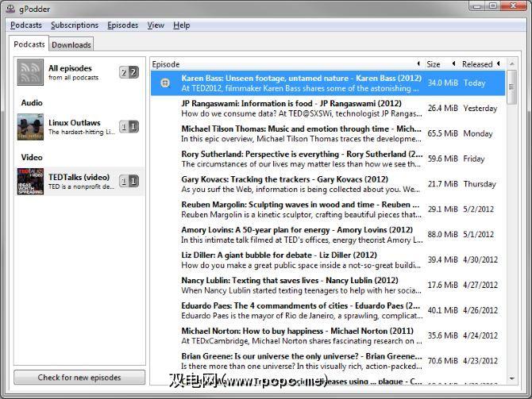Open the Subscriptions menu

(x=75, y=25)
